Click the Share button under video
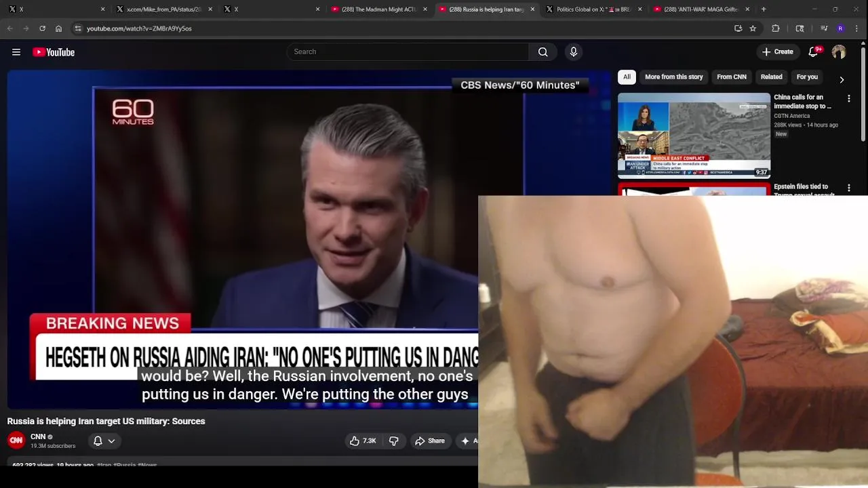Screen dimensions: 868x488 [430, 441]
